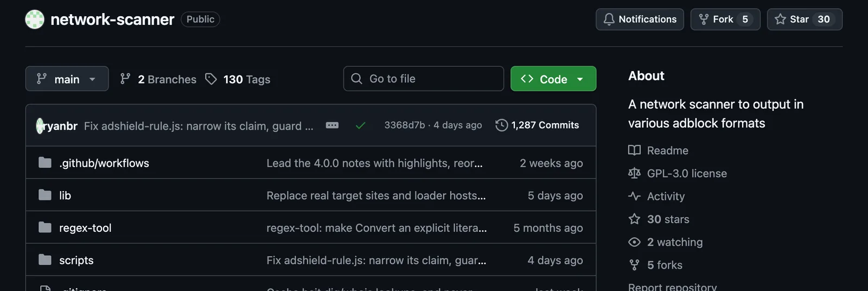Open commit Lead the 4.0.0 notes
The width and height of the screenshot is (868, 291).
point(374,163)
